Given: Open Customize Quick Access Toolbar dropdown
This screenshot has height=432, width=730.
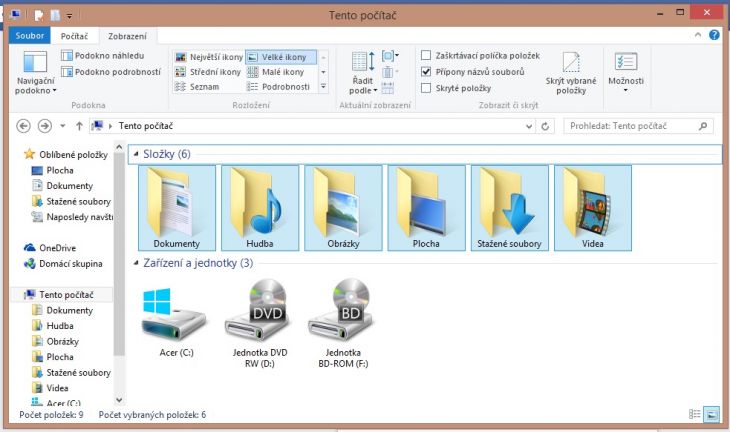Looking at the screenshot, I should coord(69,16).
